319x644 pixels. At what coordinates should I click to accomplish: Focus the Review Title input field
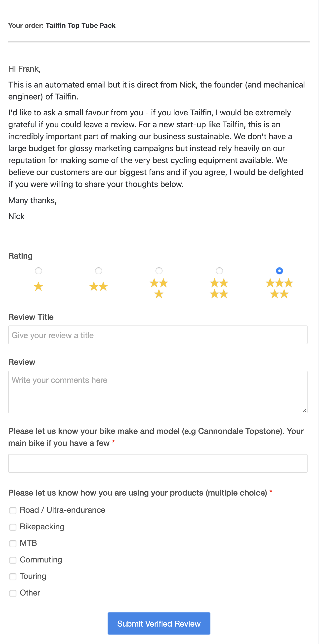(158, 335)
